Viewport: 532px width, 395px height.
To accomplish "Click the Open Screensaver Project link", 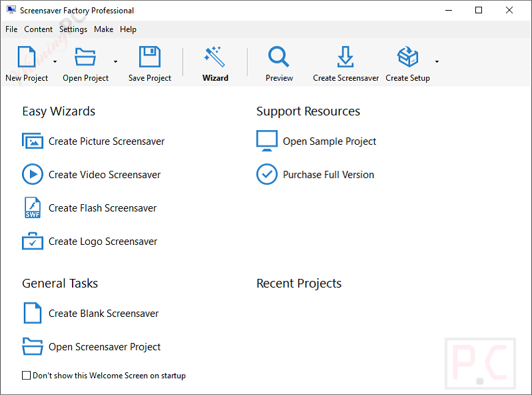I will click(105, 347).
